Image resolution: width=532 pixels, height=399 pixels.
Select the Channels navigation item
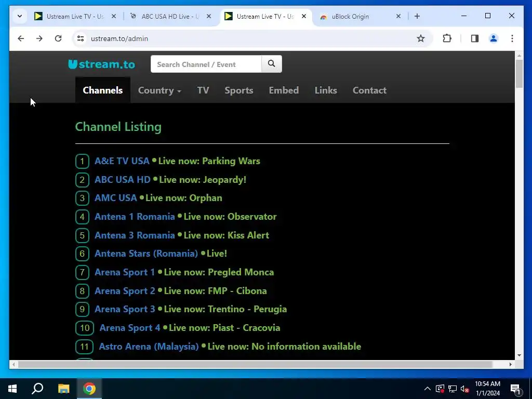(103, 90)
